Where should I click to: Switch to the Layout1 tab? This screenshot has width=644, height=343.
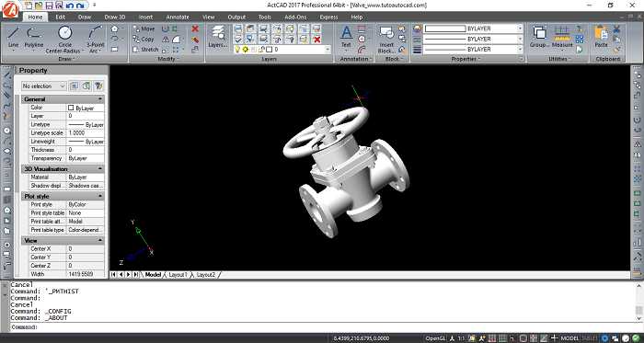178,274
